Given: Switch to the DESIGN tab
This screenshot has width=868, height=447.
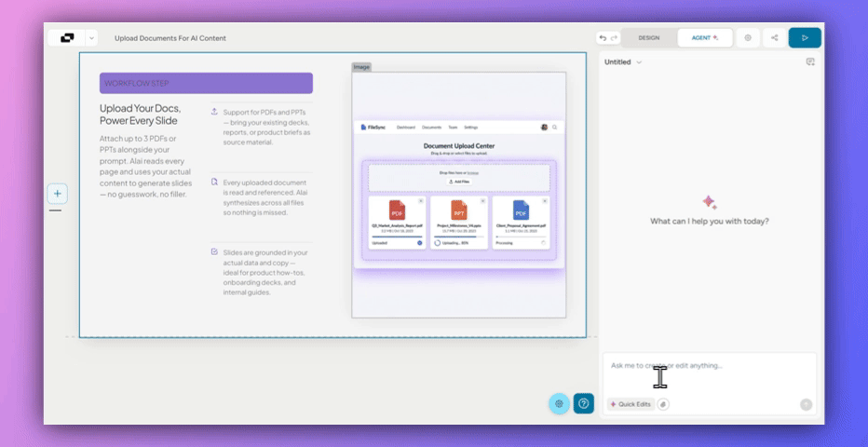Looking at the screenshot, I should click(649, 38).
